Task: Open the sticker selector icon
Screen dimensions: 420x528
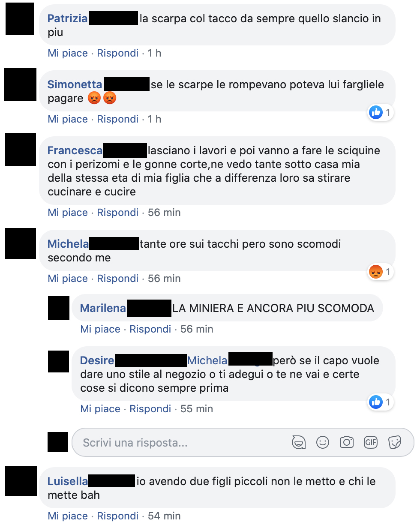Action: click(x=394, y=442)
